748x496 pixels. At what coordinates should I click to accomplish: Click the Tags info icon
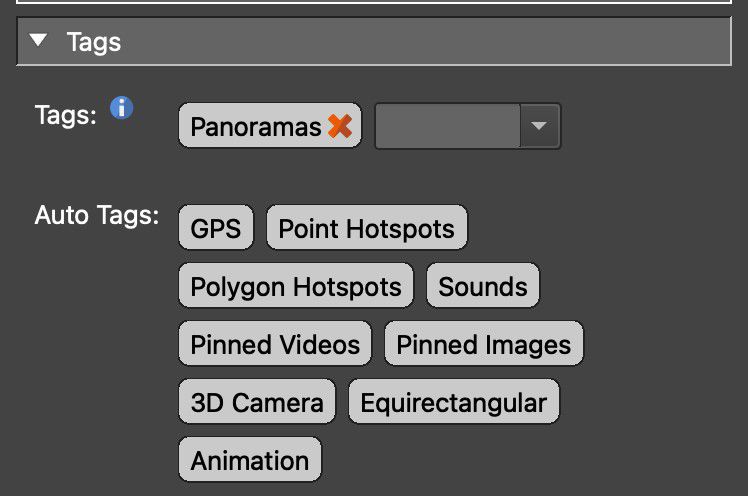(x=122, y=108)
